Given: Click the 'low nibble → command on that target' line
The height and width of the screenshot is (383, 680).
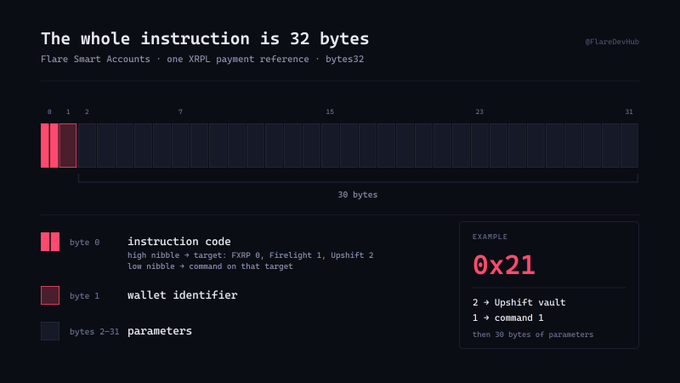Looking at the screenshot, I should tap(210, 266).
